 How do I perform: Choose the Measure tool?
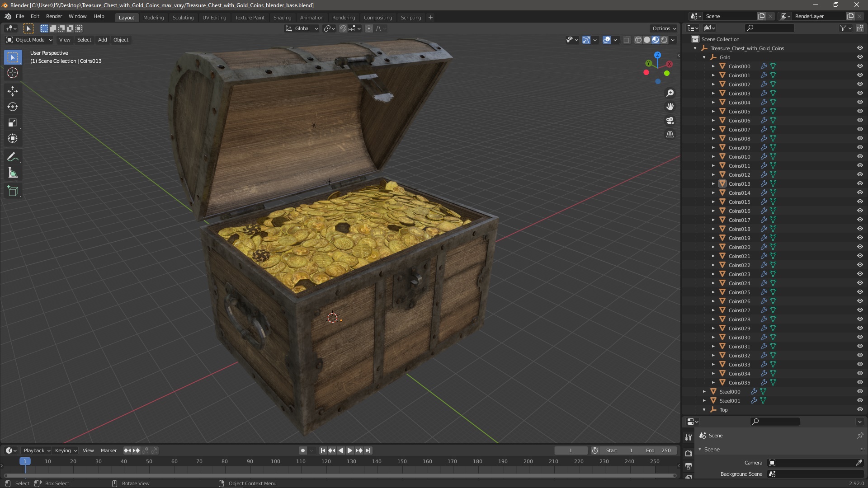point(13,173)
